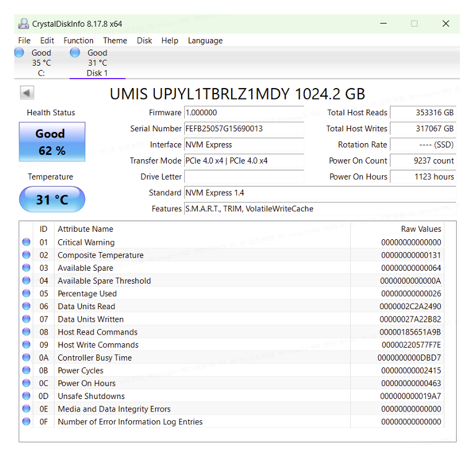Click the Total Host Writes value 317067 GB
This screenshot has width=476, height=461.
pos(423,129)
